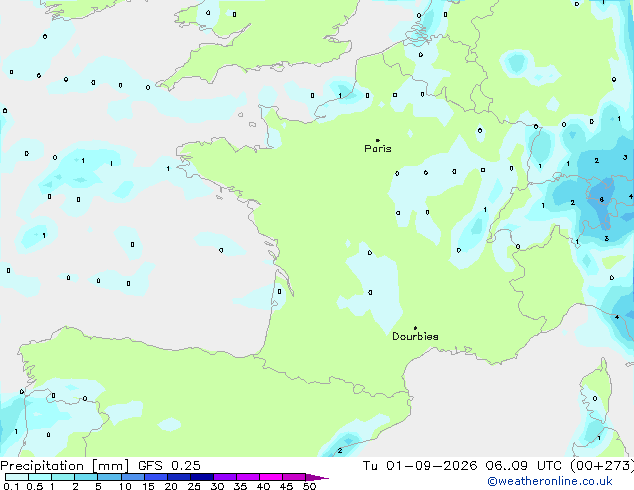Pick the 10–15 mm blue legend swatch
The image size is (634, 490).
click(x=132, y=477)
